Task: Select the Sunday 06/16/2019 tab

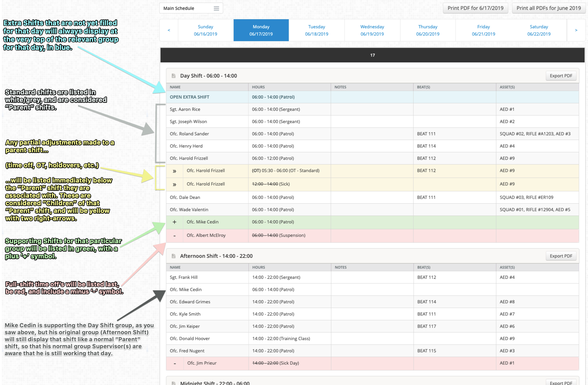Action: (206, 30)
